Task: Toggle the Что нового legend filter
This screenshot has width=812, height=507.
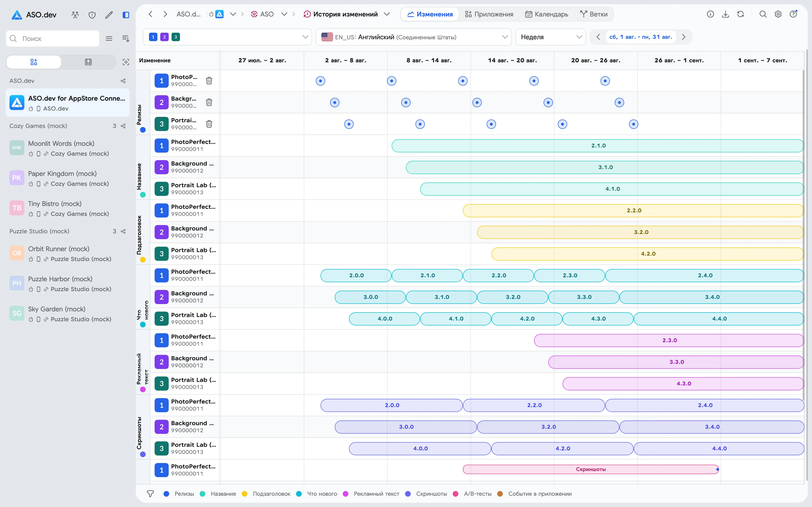Action: [x=317, y=494]
